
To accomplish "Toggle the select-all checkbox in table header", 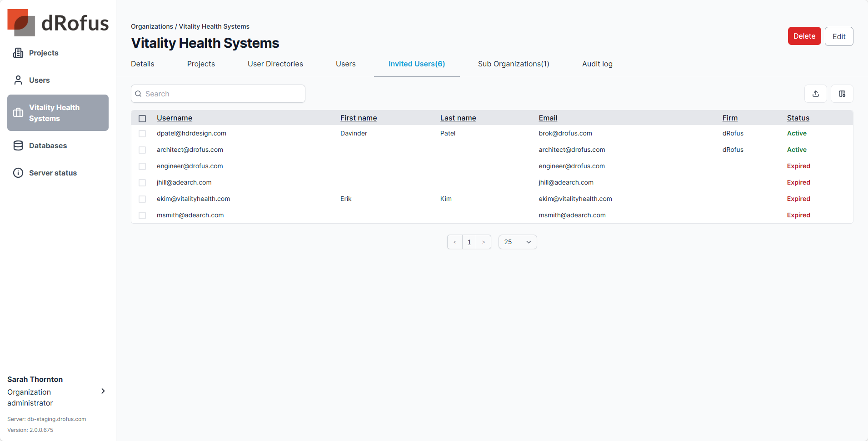I will (142, 118).
